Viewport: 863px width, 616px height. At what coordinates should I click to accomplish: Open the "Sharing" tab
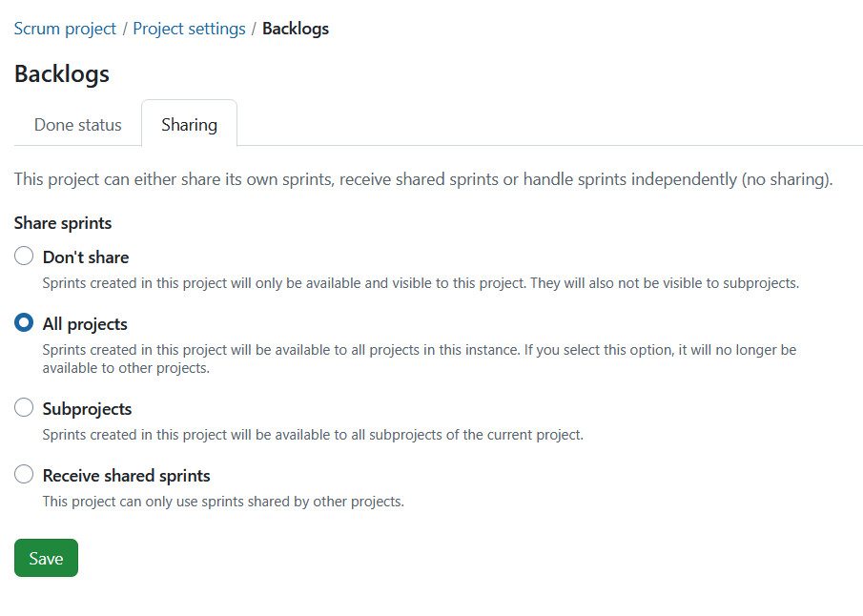(189, 124)
